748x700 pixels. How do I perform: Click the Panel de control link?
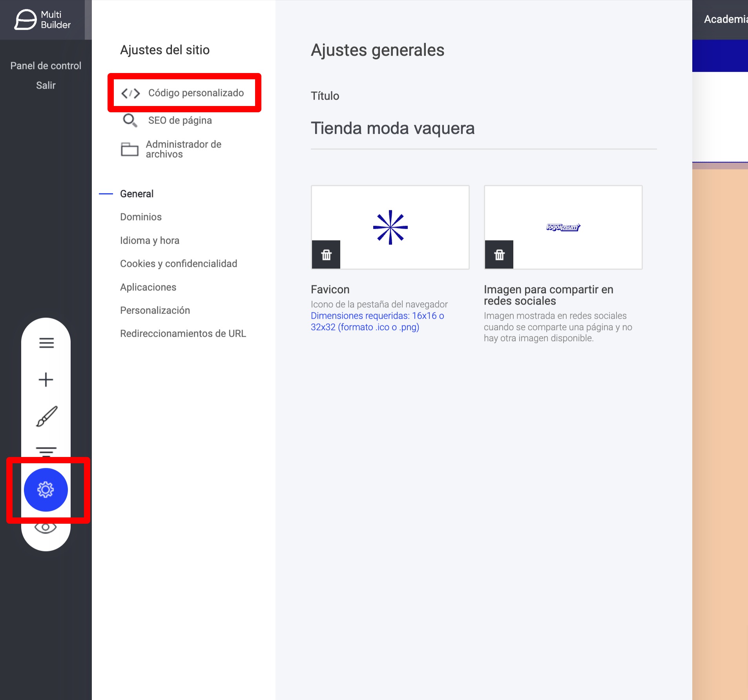point(46,66)
